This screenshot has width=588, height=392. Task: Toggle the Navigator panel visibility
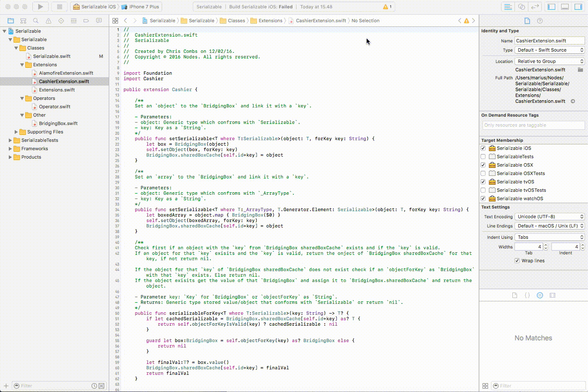tap(552, 7)
